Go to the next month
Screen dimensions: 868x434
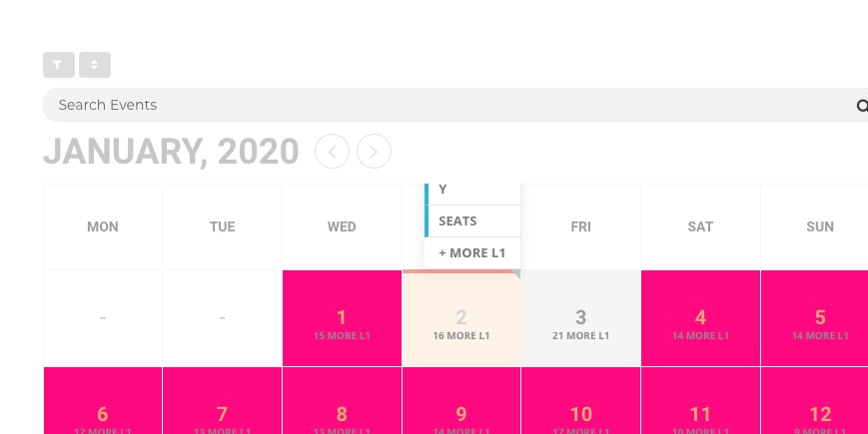pos(374,152)
